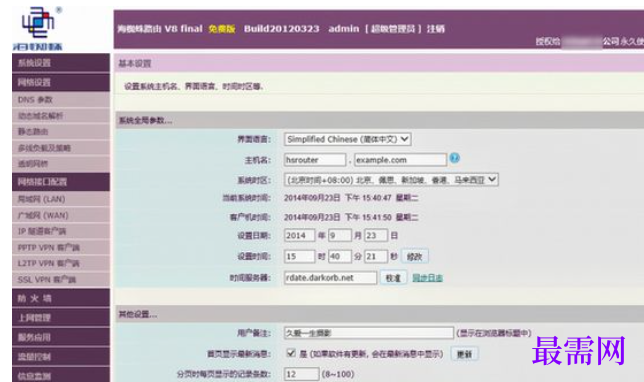Click the client time 15:41:50 value
This screenshot has width=644, height=382.
coord(351,217)
